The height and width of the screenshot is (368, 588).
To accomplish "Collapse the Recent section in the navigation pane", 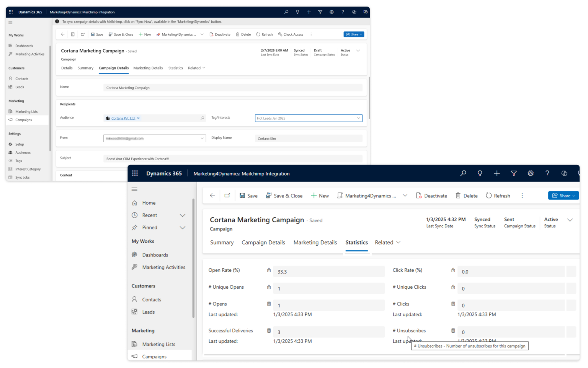I will 183,215.
